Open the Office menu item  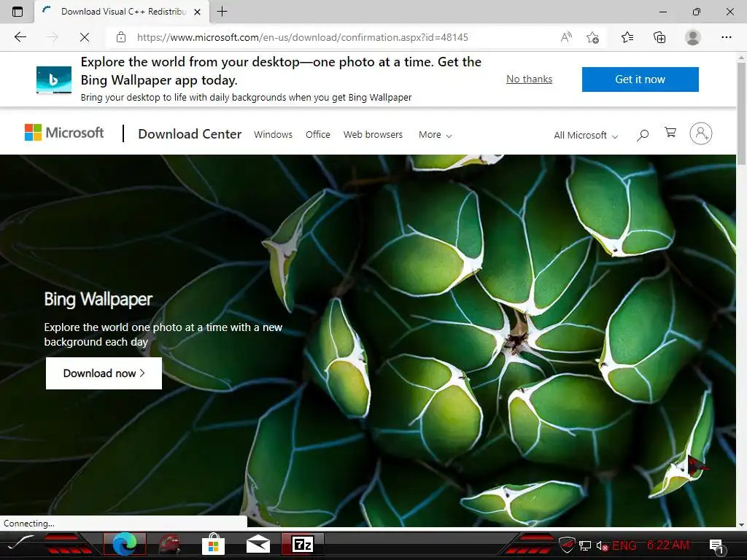pyautogui.click(x=318, y=135)
